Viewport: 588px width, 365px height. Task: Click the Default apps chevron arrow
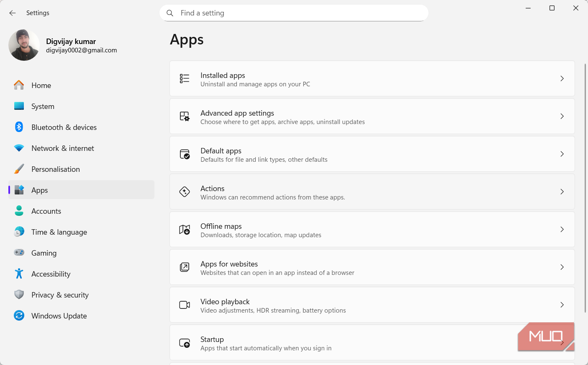click(562, 154)
